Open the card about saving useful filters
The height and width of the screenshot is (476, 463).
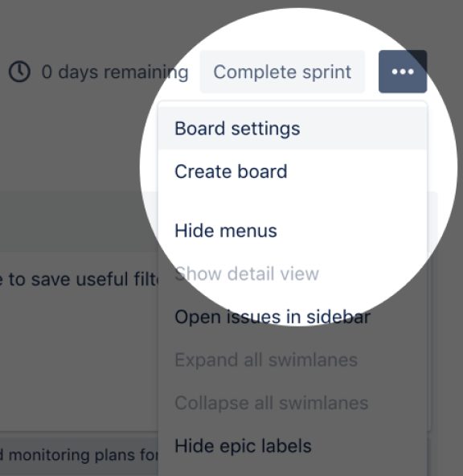pyautogui.click(x=80, y=279)
